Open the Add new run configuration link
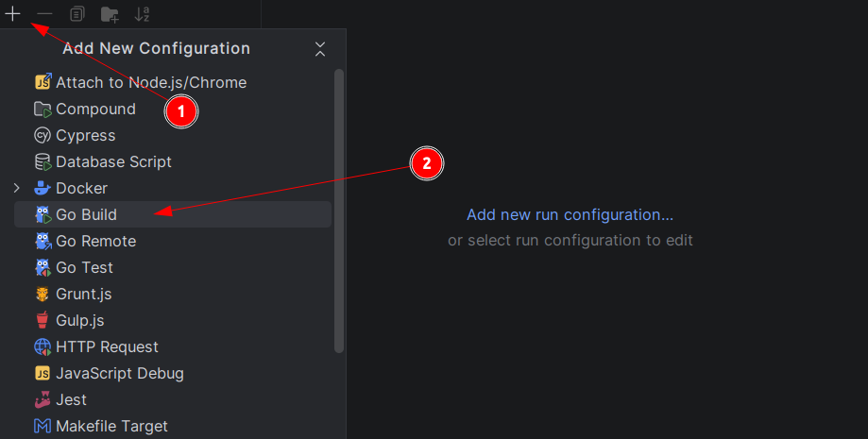 [570, 215]
